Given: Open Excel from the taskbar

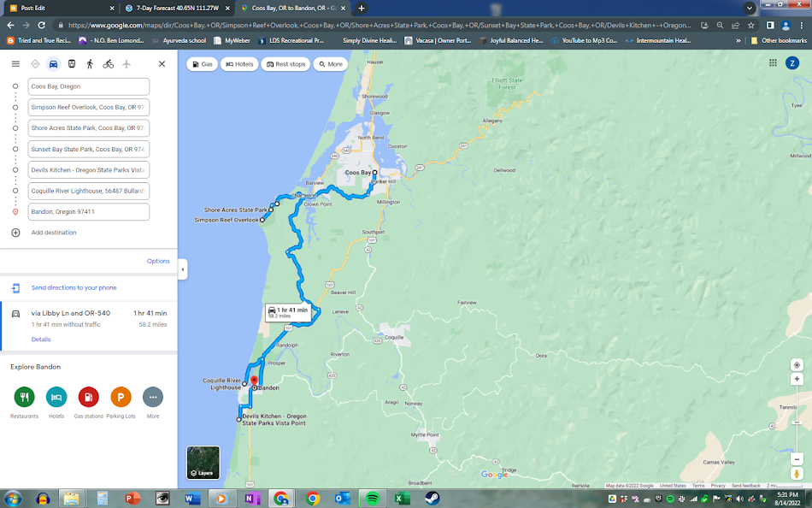Looking at the screenshot, I should tap(402, 499).
